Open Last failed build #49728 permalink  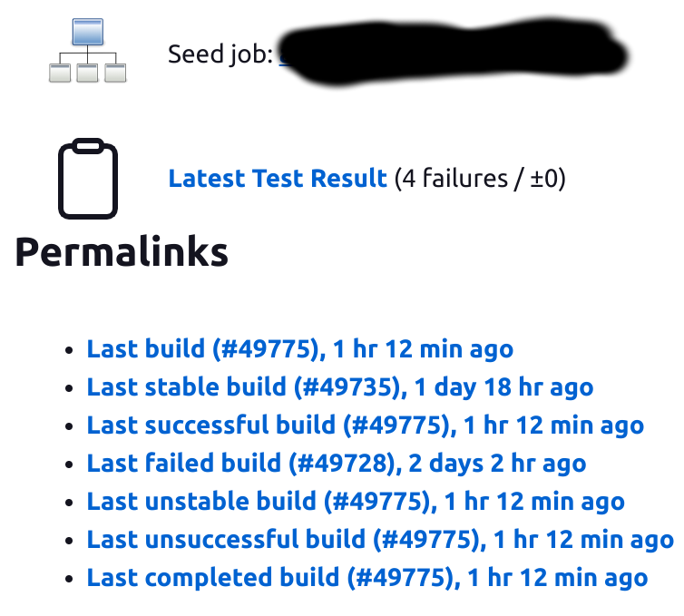point(337,464)
